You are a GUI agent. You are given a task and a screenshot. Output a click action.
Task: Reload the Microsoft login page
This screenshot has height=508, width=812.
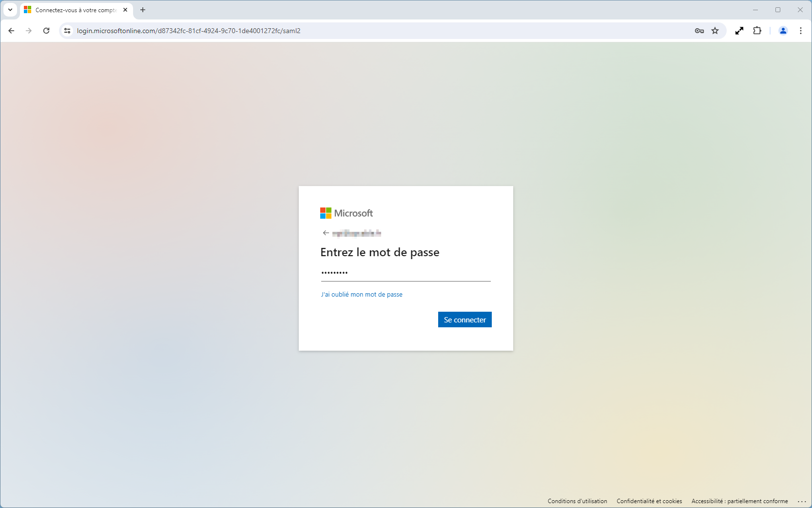[46, 31]
